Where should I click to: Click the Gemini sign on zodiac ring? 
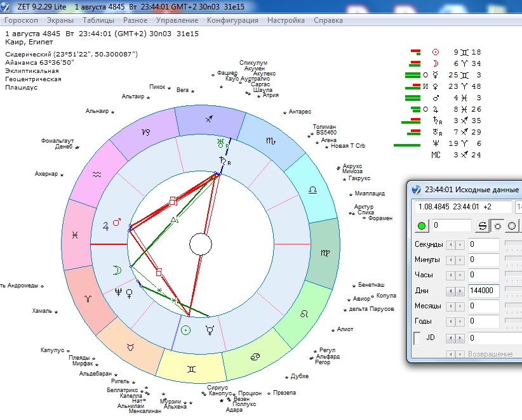(x=190, y=368)
